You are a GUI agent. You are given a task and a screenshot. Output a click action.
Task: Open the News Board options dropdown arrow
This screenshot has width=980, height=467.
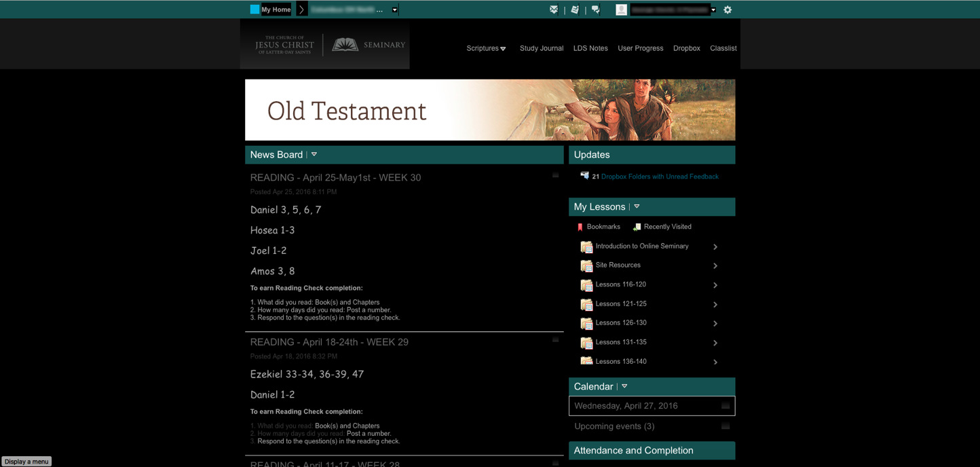click(314, 155)
